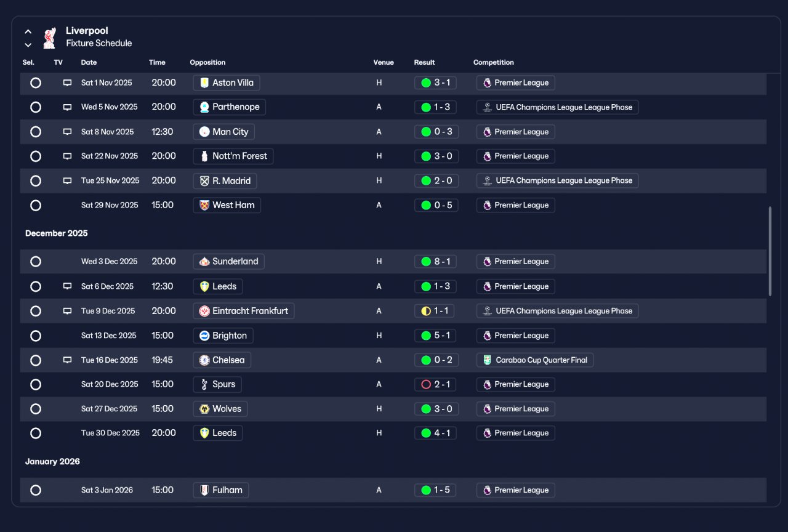The width and height of the screenshot is (788, 532).
Task: Click the R. Madrid club badge icon
Action: pyautogui.click(x=204, y=181)
